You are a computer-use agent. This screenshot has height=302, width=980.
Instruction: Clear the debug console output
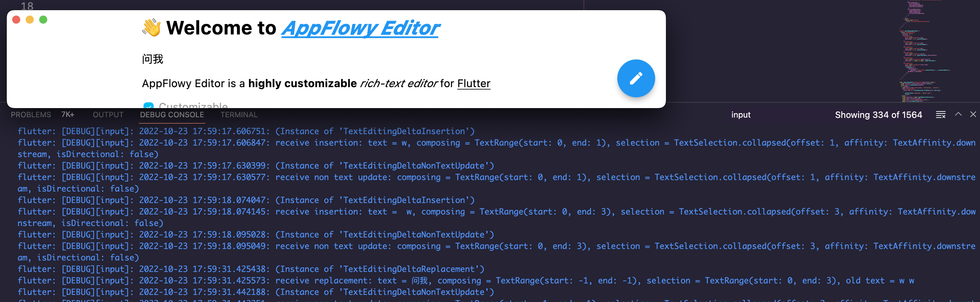[x=940, y=115]
